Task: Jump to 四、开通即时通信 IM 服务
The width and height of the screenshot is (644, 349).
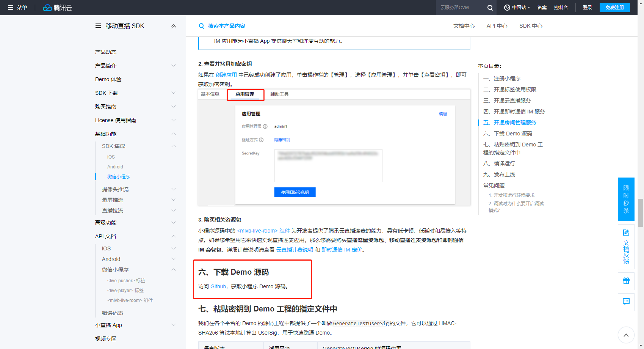Action: coord(514,112)
